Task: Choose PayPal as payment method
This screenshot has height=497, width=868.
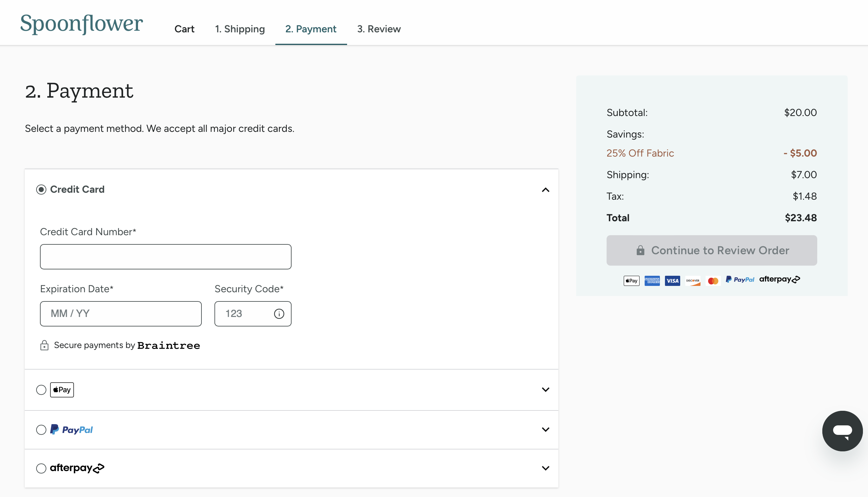Action: click(41, 430)
